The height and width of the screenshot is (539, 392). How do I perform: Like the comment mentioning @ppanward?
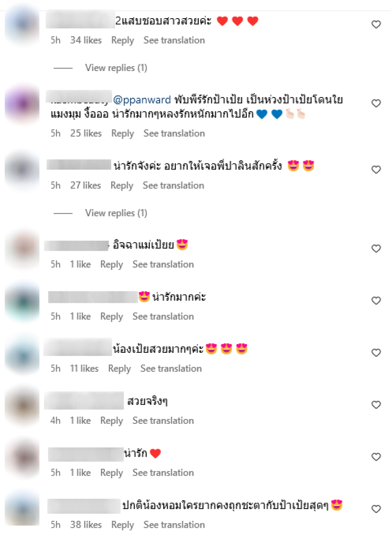[376, 103]
